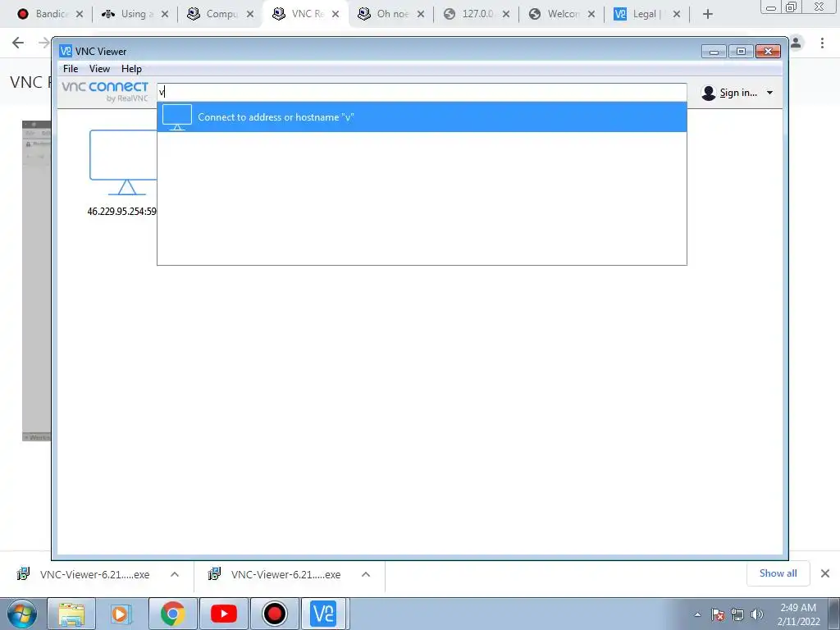Switch to the "Compu" browser tab
This screenshot has height=630, width=840.
[x=214, y=14]
